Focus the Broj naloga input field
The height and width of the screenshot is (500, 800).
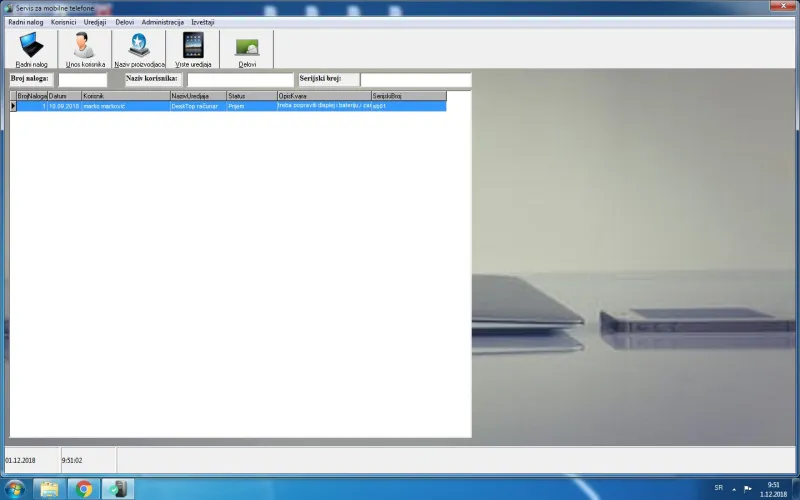point(83,80)
